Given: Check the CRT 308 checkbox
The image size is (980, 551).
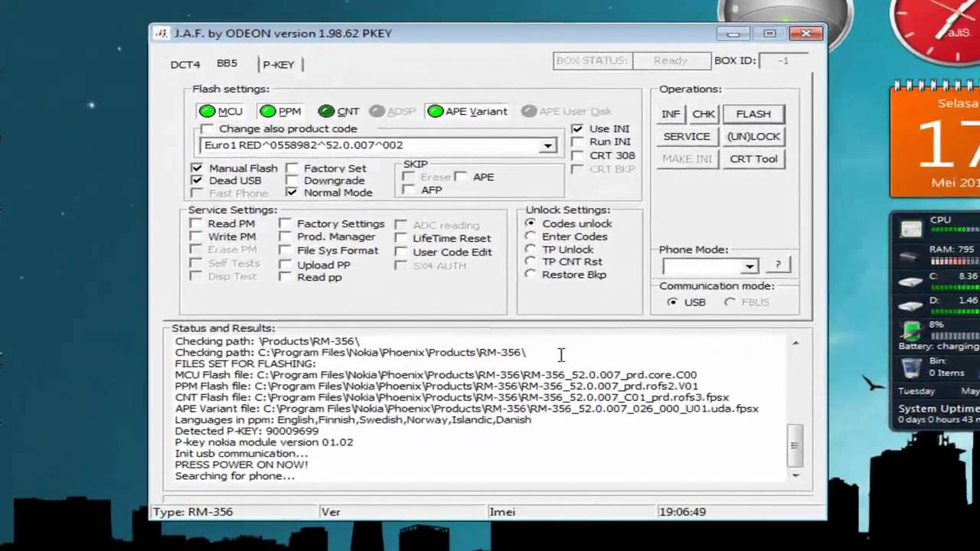Looking at the screenshot, I should point(577,155).
